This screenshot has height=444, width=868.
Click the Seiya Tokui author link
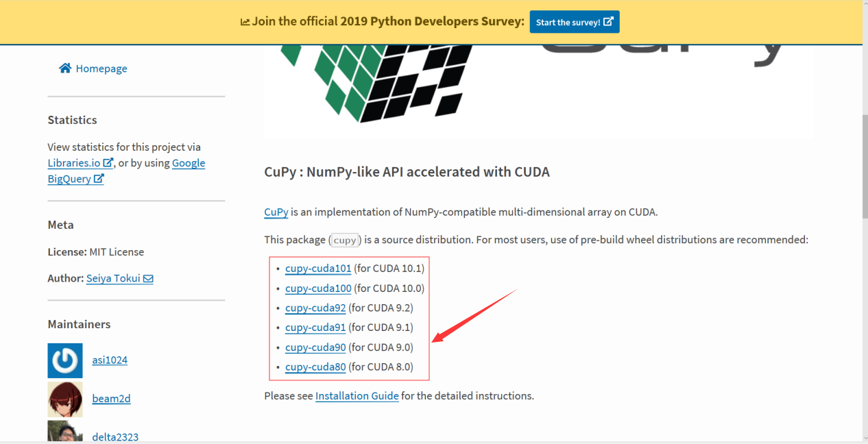[x=112, y=278]
